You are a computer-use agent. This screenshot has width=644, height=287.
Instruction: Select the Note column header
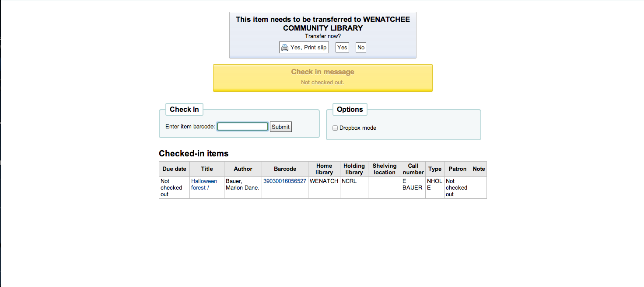pos(479,169)
